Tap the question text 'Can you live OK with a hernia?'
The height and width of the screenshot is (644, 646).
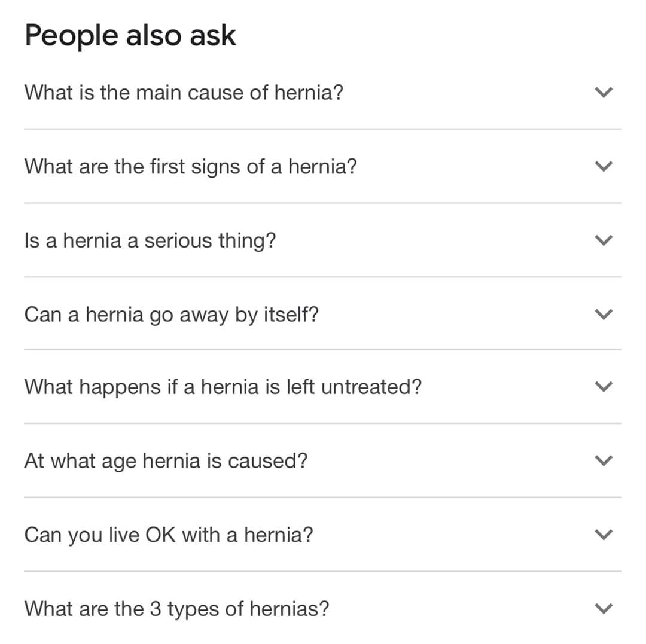[168, 535]
